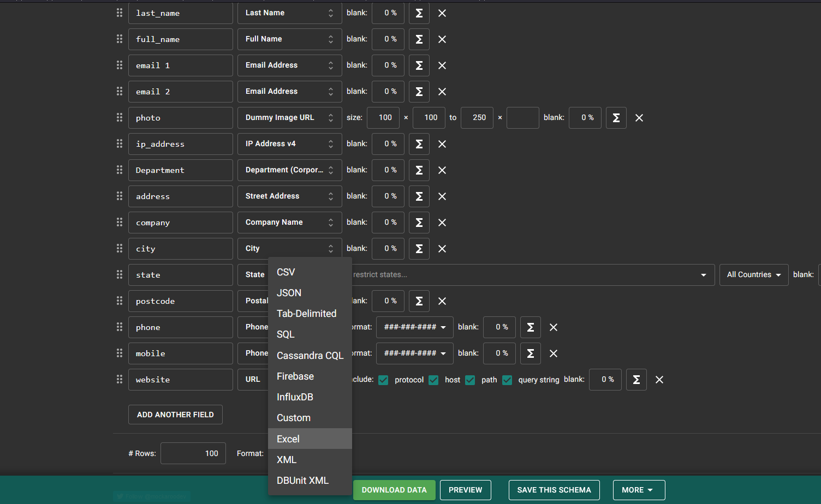Screen dimensions: 821x504
Task: Remove the ip_address field
Action: click(442, 144)
